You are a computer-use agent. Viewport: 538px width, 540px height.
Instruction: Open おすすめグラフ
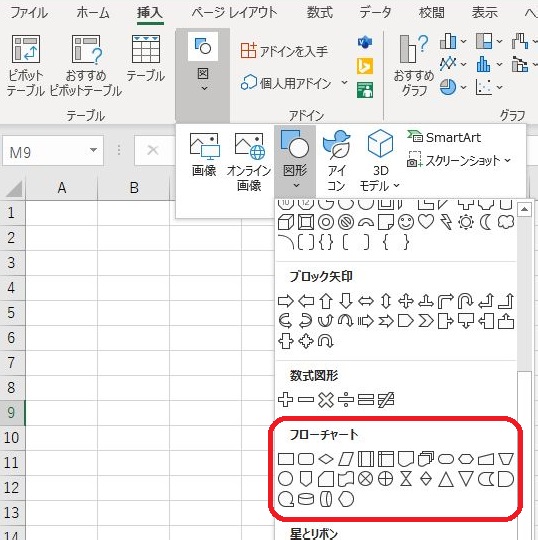coord(414,65)
